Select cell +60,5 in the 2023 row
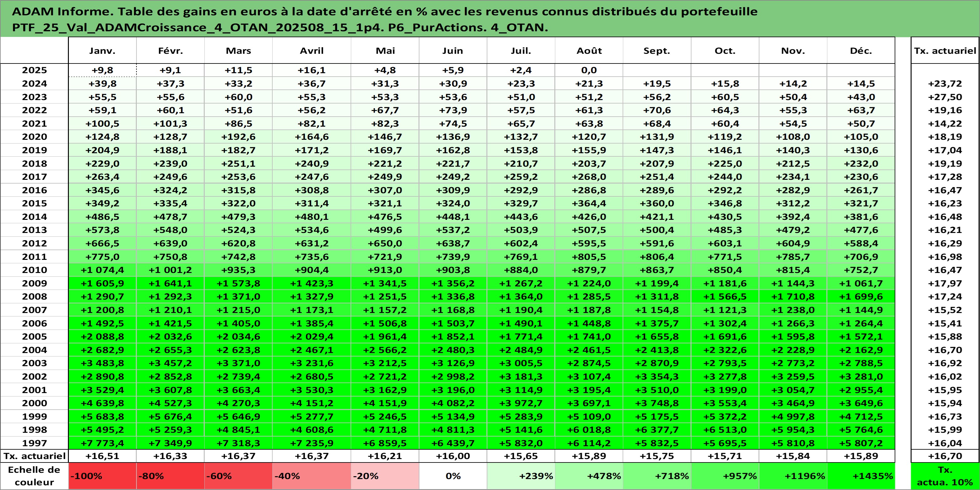 point(725,97)
